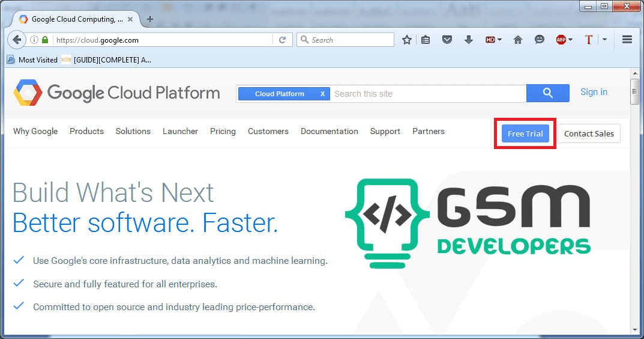Open the xda GUIDE COMPLETE bookmark
Image resolution: width=644 pixels, height=339 pixels.
coord(106,60)
